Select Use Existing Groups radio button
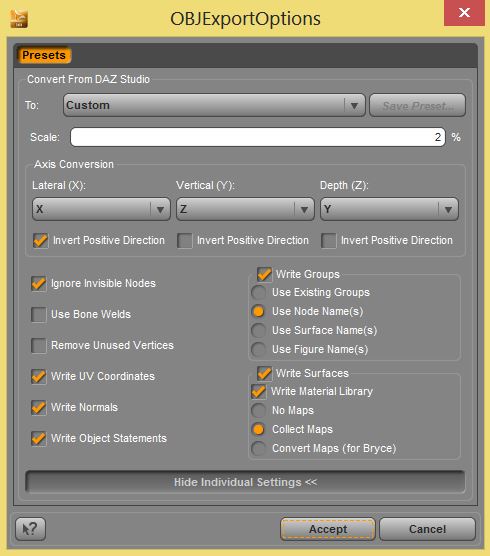This screenshot has height=556, width=490. pyautogui.click(x=258, y=292)
